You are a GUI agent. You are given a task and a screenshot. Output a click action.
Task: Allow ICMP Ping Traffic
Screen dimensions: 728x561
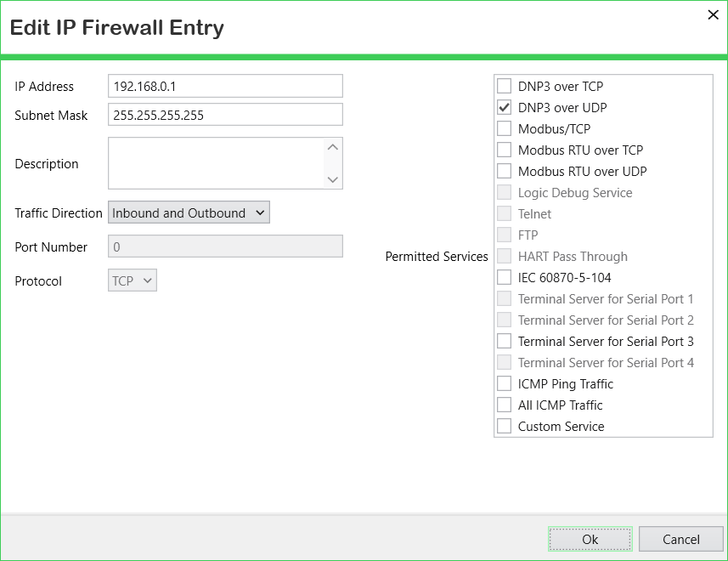(x=505, y=383)
